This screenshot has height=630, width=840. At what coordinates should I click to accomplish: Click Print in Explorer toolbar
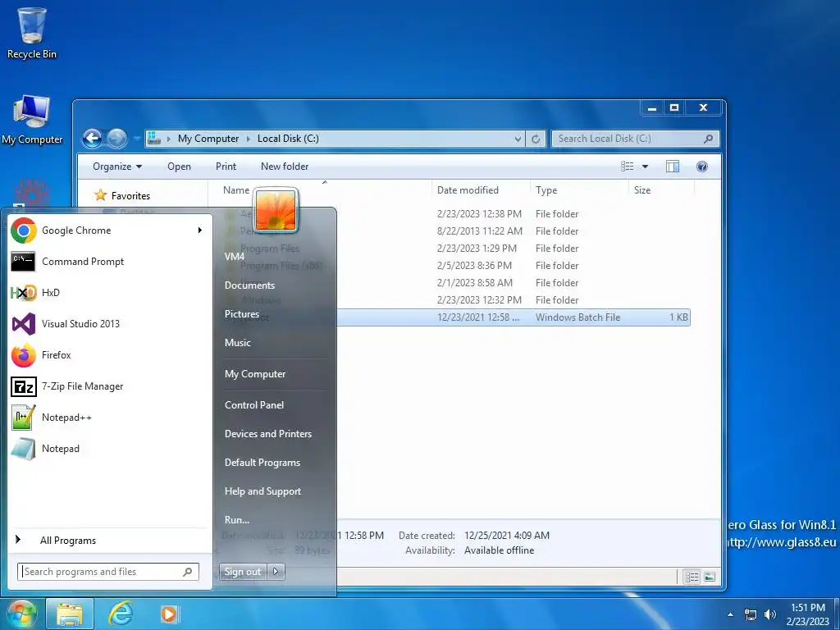coord(226,167)
